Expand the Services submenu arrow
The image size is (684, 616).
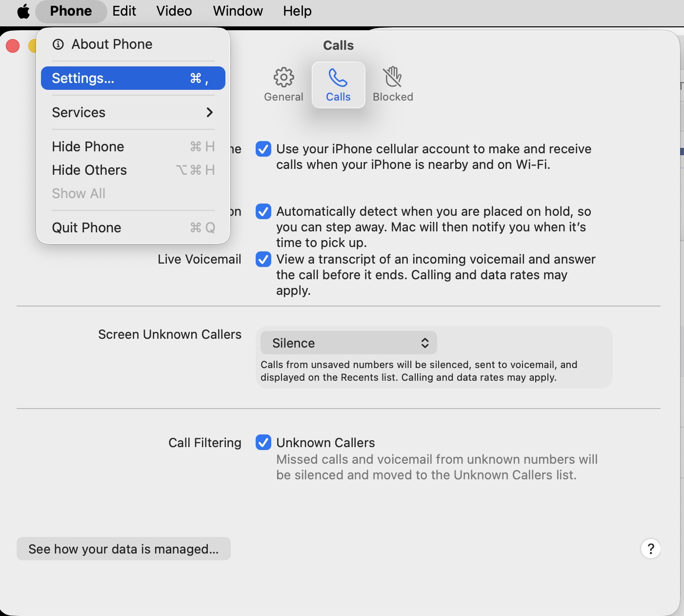[210, 112]
